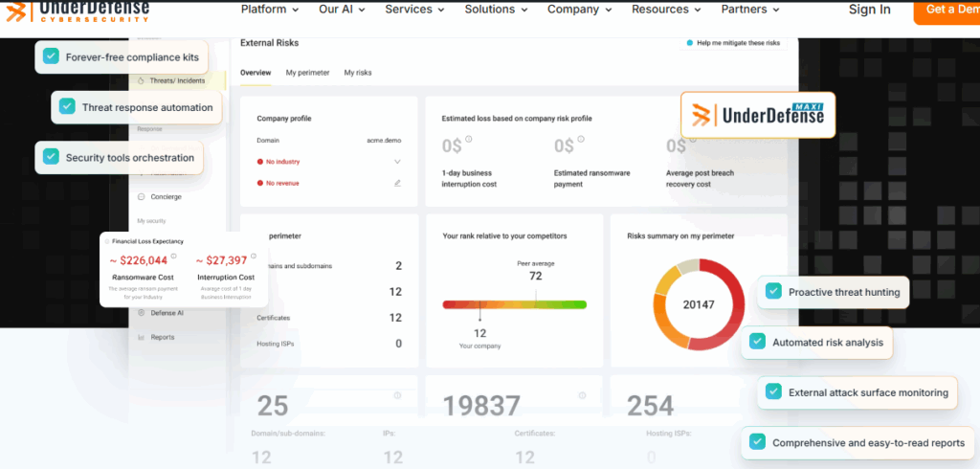Image resolution: width=980 pixels, height=469 pixels.
Task: Switch to the My perimeter tab
Action: pos(307,73)
